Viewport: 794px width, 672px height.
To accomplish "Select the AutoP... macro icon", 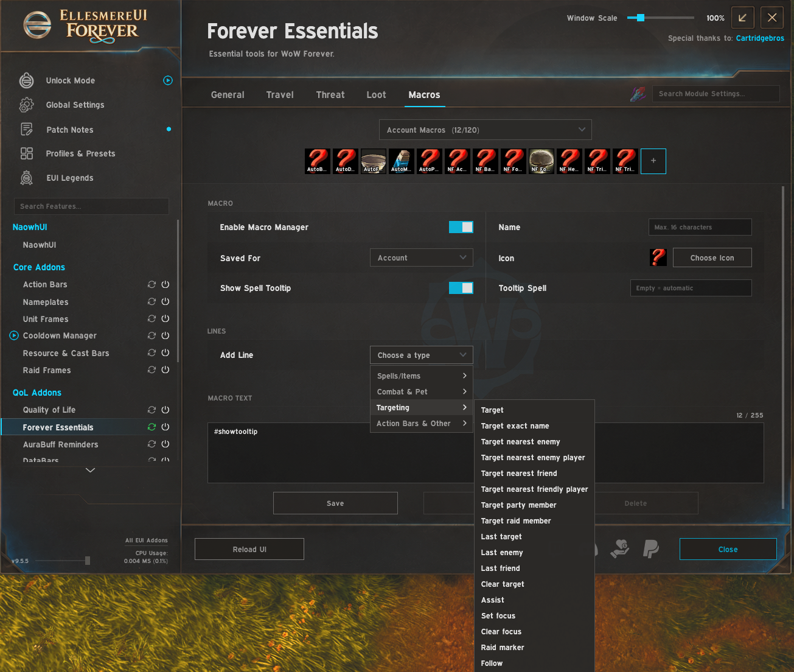I will click(x=429, y=161).
